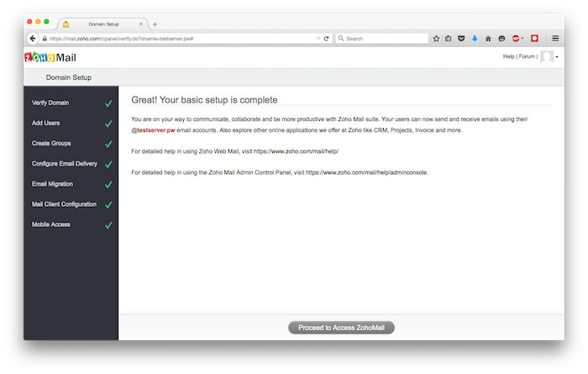The image size is (588, 374).
Task: Select the Domain Setup browser tab
Action: click(x=103, y=24)
